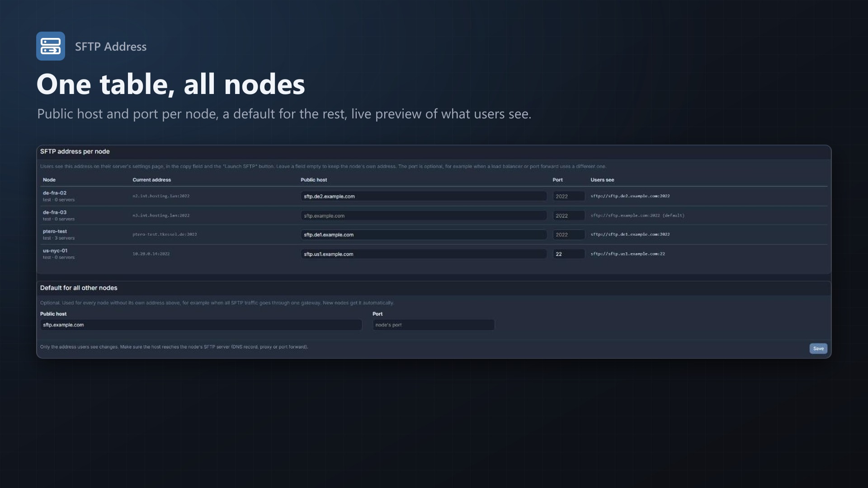Click the SFTP Address server icon
Viewport: 868px width, 488px height.
(x=51, y=46)
